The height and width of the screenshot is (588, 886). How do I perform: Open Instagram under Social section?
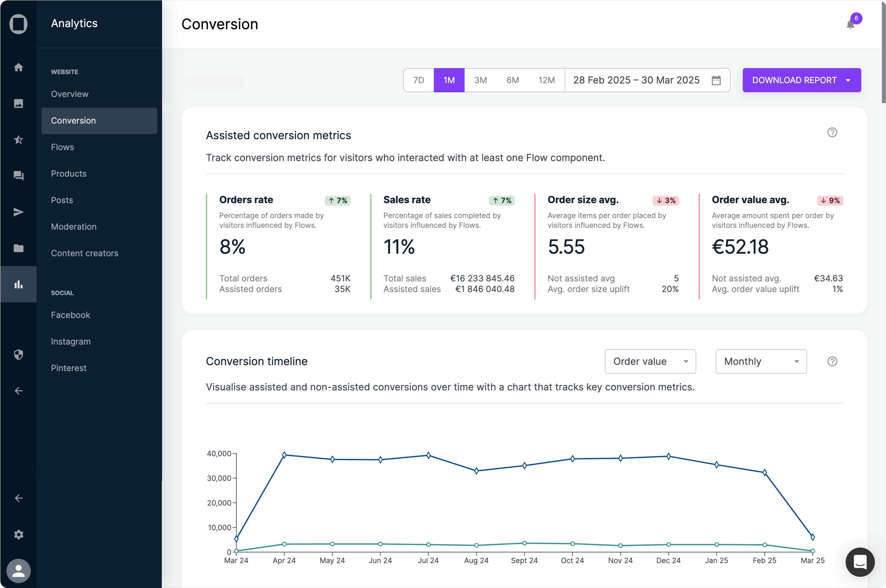[x=70, y=342]
